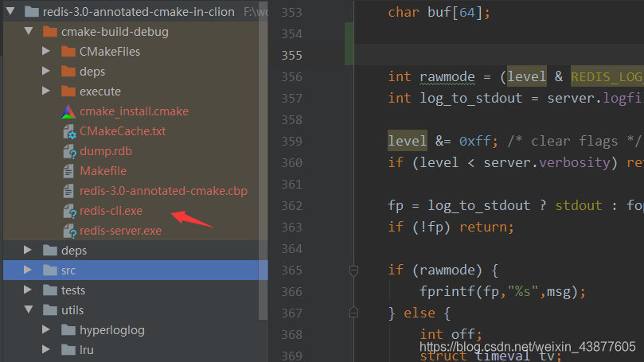Click the 0xff literal on line 359
This screenshot has height=362, width=644.
click(x=475, y=141)
